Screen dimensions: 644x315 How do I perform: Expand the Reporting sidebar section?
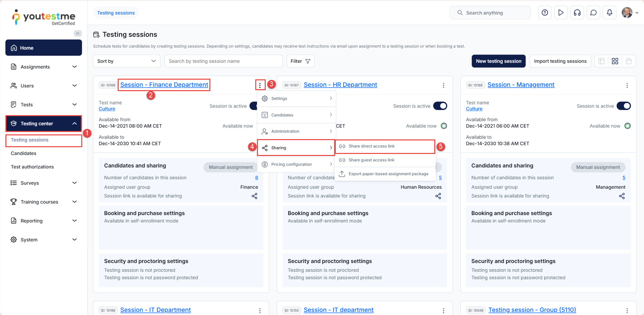point(44,221)
